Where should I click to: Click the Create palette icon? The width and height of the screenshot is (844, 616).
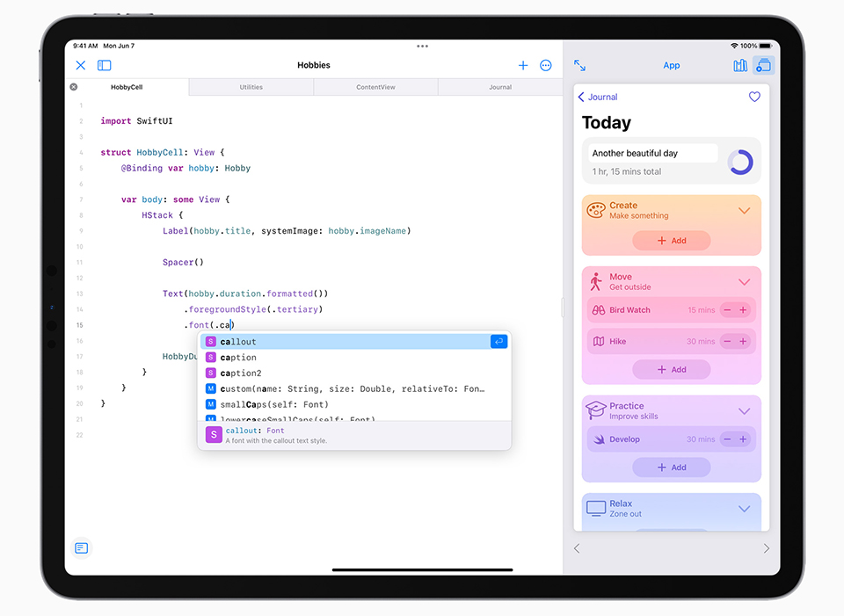(596, 210)
